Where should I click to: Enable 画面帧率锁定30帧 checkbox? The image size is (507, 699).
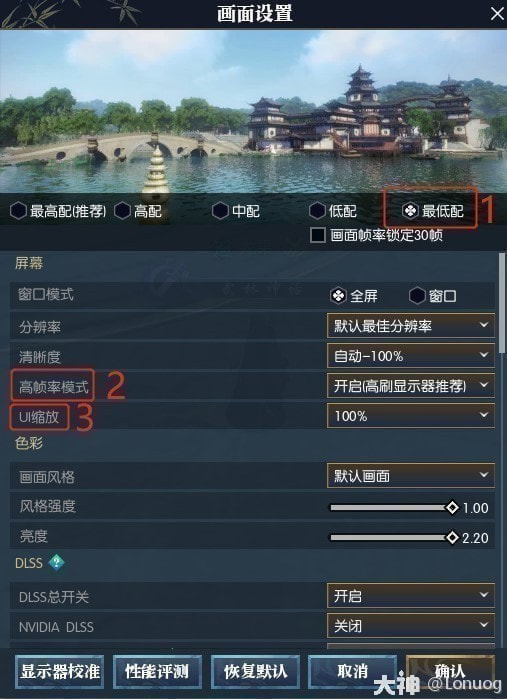pyautogui.click(x=317, y=235)
